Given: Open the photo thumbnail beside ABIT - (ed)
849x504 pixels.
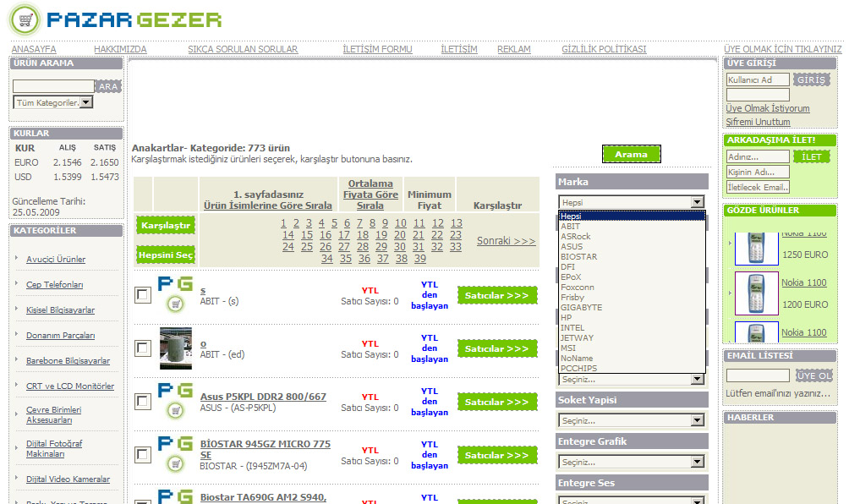Looking at the screenshot, I should coord(175,348).
